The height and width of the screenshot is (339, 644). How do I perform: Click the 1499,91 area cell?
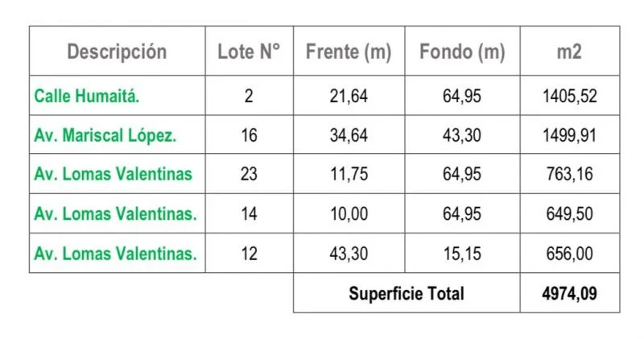[569, 135]
